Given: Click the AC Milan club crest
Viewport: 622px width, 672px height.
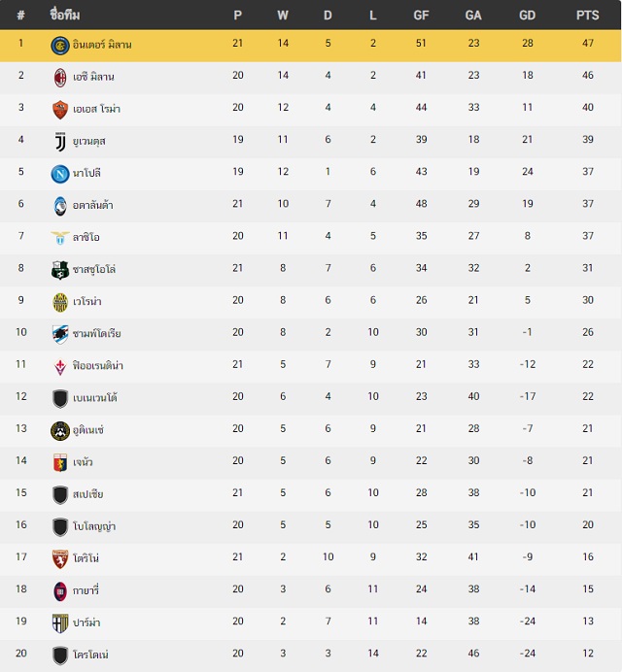Looking at the screenshot, I should (60, 77).
